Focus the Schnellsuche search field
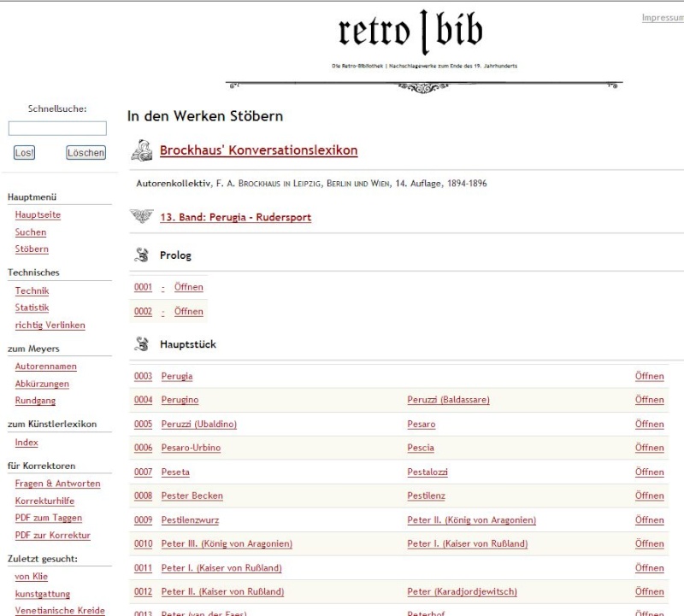Image resolution: width=684 pixels, height=616 pixels. [x=57, y=129]
